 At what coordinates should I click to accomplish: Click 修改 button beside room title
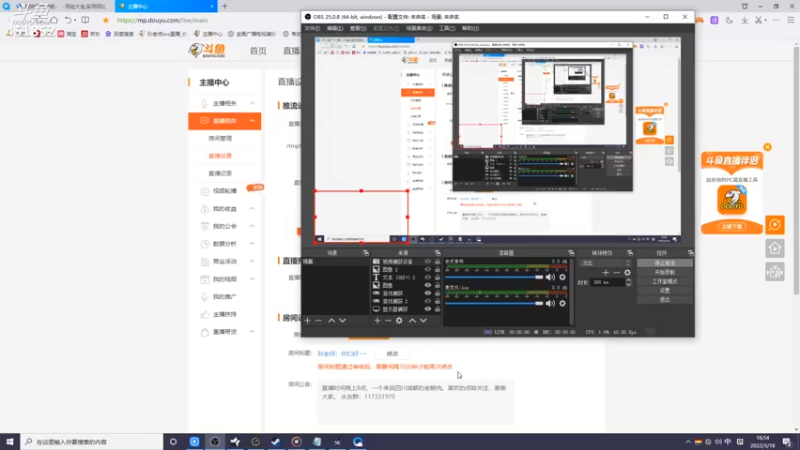[x=392, y=354]
